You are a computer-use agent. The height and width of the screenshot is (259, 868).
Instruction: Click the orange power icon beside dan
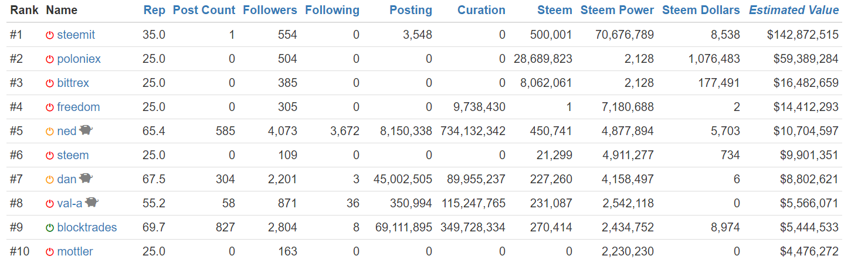[50, 180]
